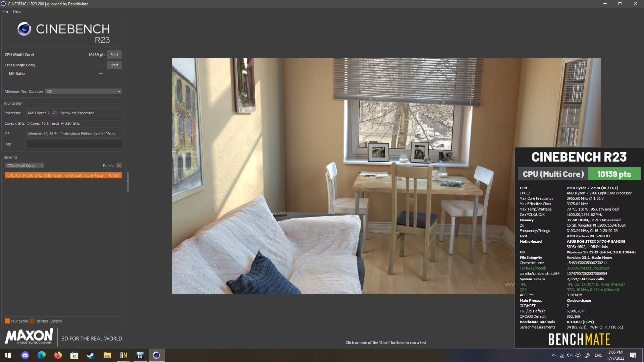The height and width of the screenshot is (362, 644).
Task: Click the Max Temp/Wattage value
Action: (592, 209)
